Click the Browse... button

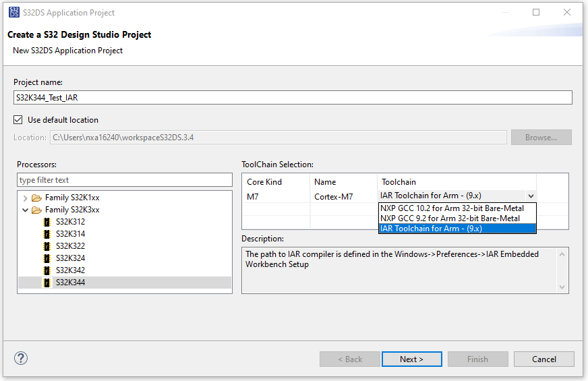click(541, 138)
